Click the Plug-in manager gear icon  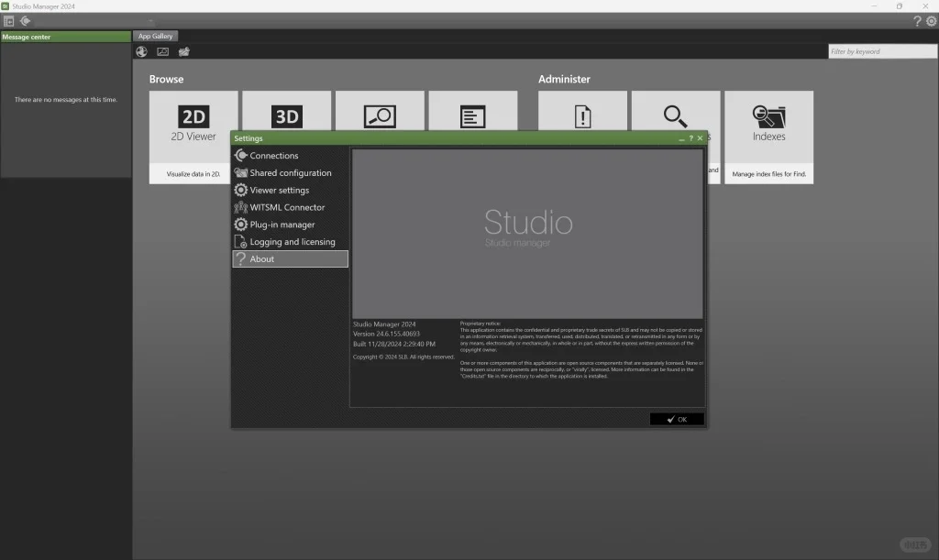[x=241, y=225]
